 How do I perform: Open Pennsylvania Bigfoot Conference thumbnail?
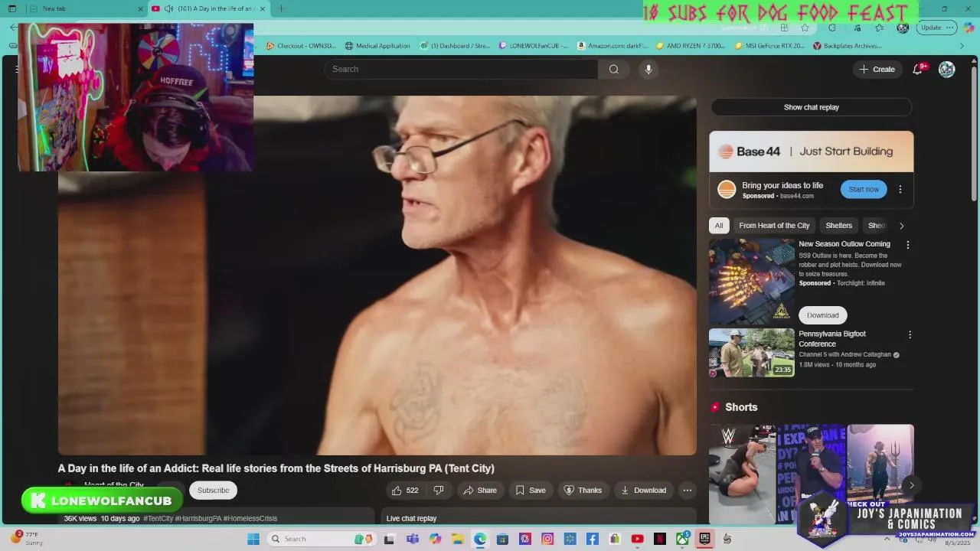pos(752,353)
